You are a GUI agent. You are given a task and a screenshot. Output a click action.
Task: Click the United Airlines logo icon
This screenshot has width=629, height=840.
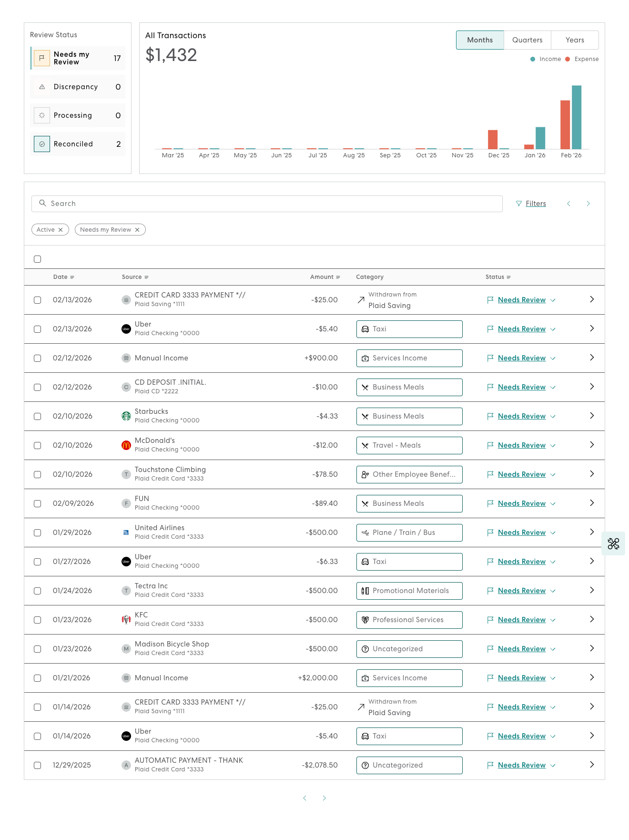126,533
